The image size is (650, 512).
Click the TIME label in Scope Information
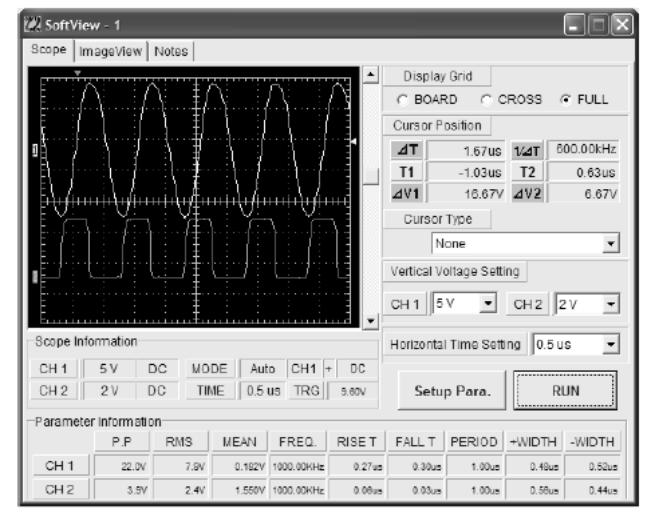click(x=210, y=391)
